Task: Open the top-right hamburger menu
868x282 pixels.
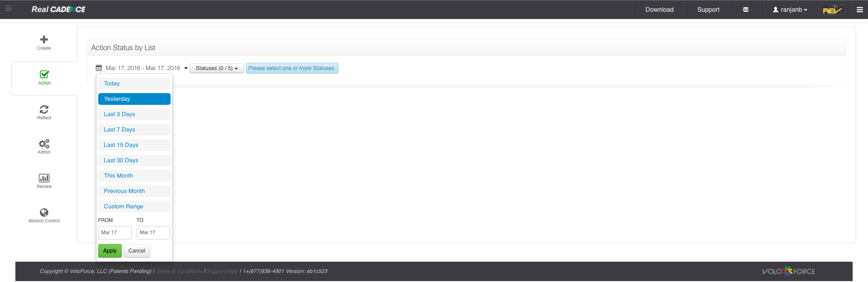Action: (x=859, y=9)
